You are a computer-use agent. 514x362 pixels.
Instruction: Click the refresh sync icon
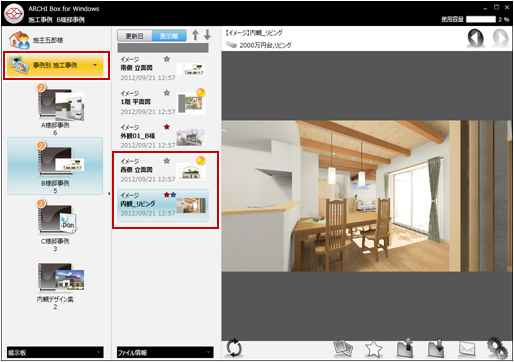tap(234, 348)
